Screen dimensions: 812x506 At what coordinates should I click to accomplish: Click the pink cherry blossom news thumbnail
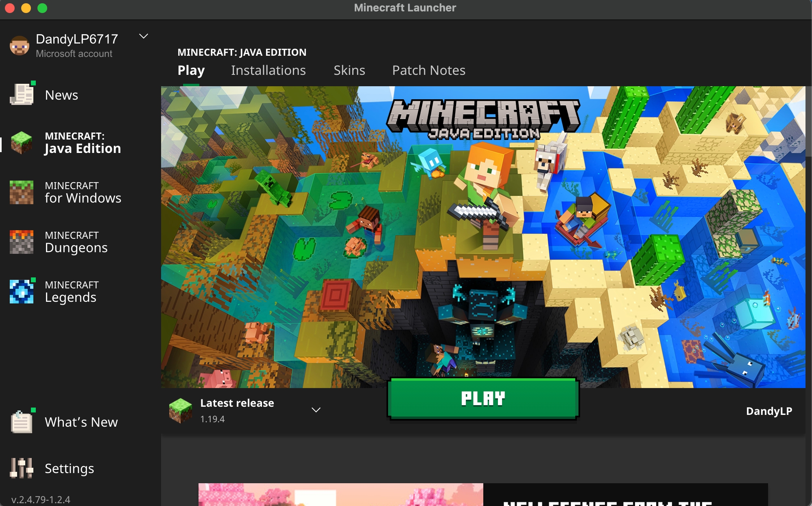click(341, 495)
